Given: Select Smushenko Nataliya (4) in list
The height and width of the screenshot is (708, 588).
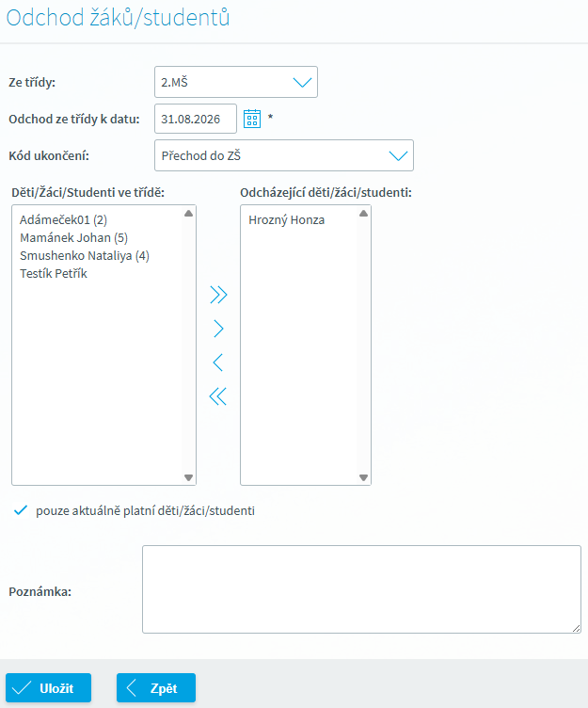Looking at the screenshot, I should 85,255.
